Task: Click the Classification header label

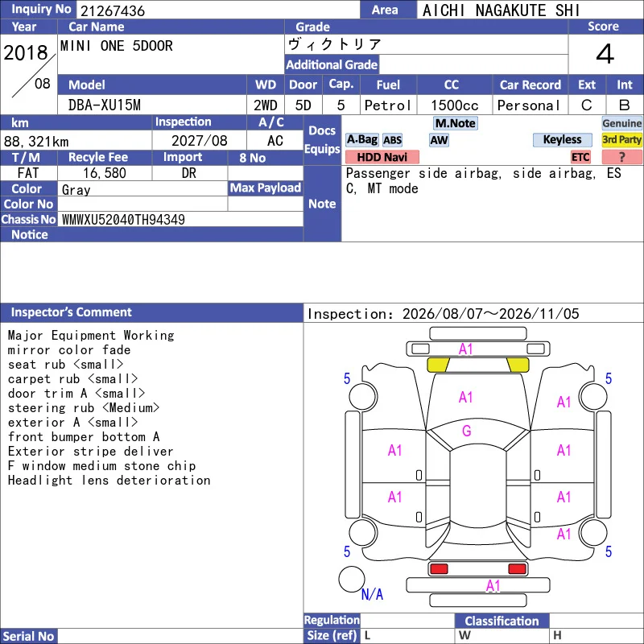Action: point(502,621)
